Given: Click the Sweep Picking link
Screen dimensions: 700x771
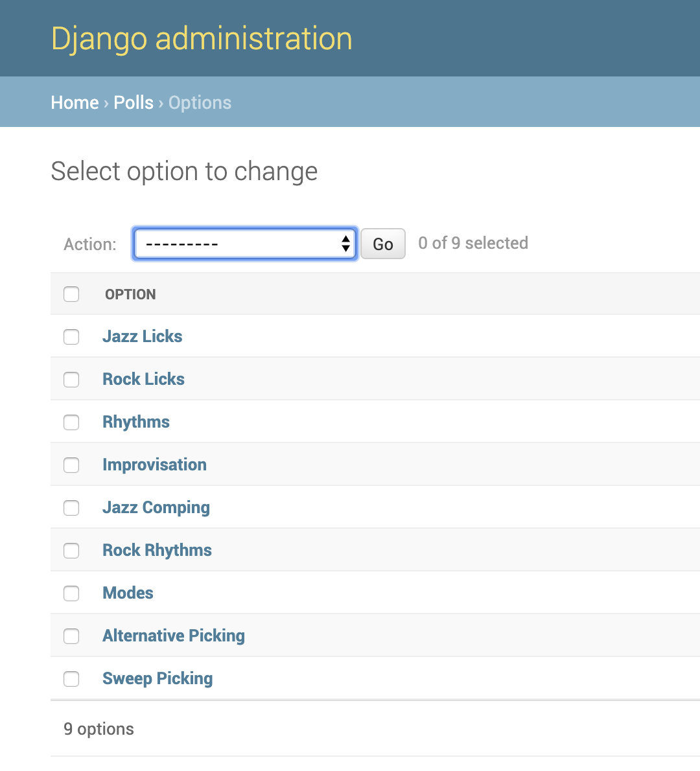Looking at the screenshot, I should point(157,678).
